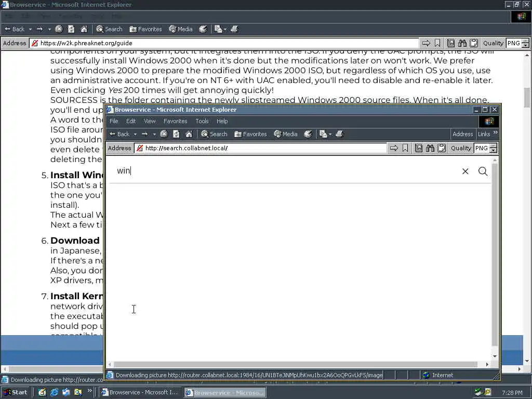The height and width of the screenshot is (399, 532).
Task: Open Media in the background window toolbar
Action: 181,29
